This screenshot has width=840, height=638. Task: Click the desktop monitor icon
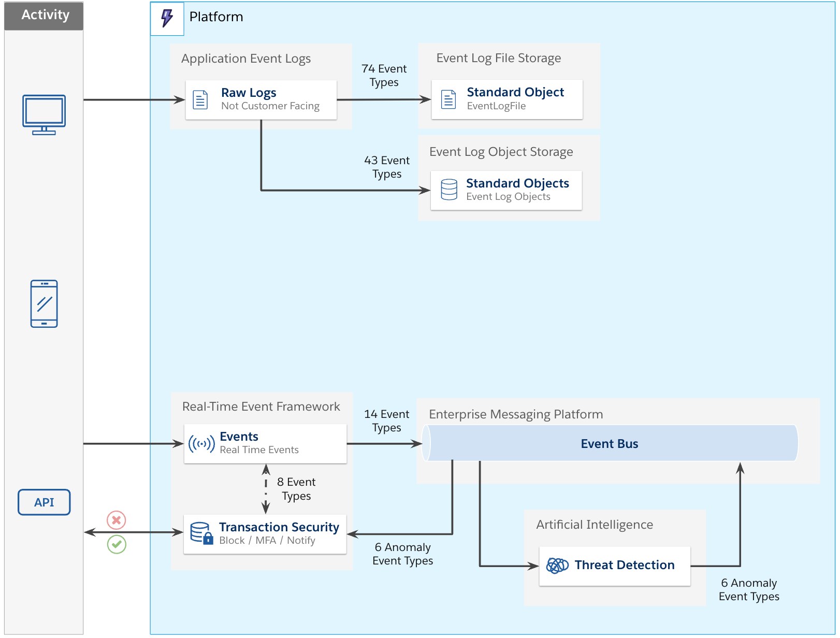tap(44, 114)
